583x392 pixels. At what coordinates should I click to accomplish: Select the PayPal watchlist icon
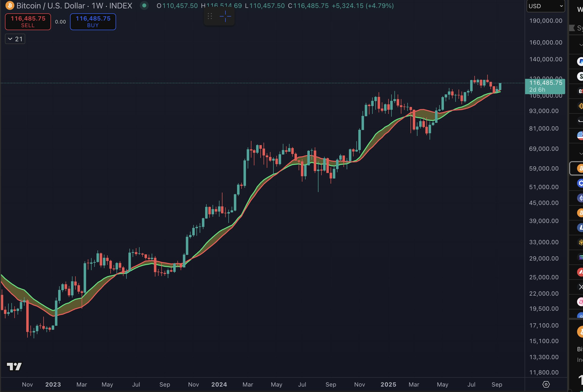click(580, 61)
